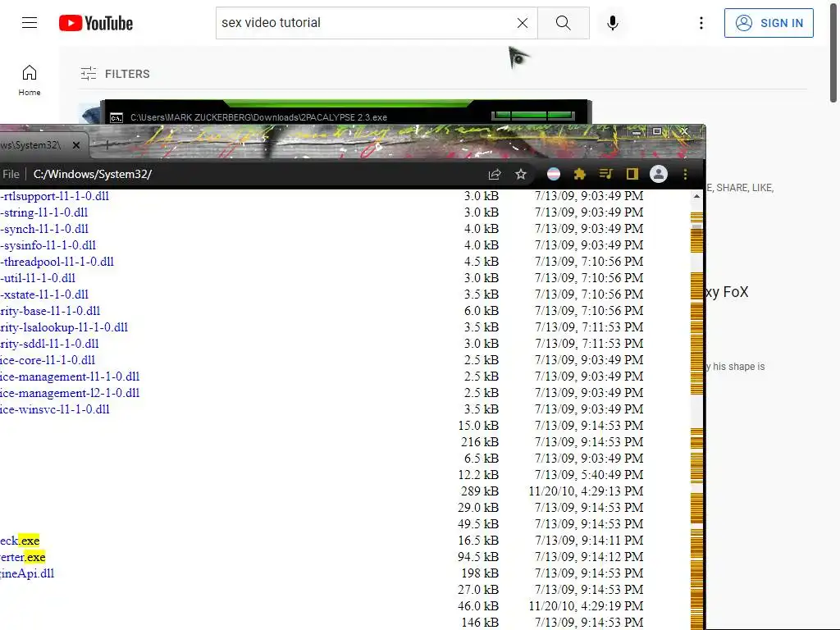Open the highlighted erter.exe file link

22,557
